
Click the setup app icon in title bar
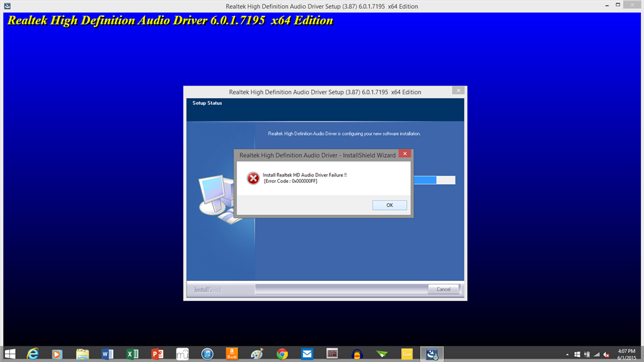click(x=8, y=6)
